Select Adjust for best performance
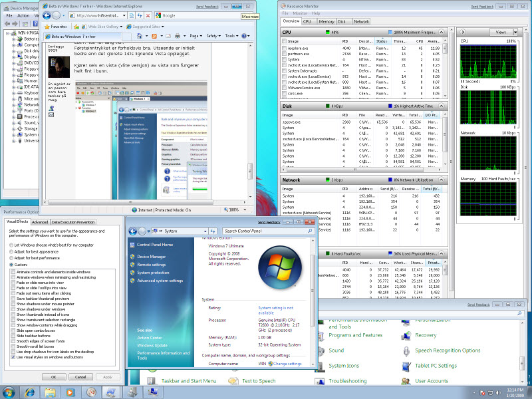The image size is (532, 399). 11,258
